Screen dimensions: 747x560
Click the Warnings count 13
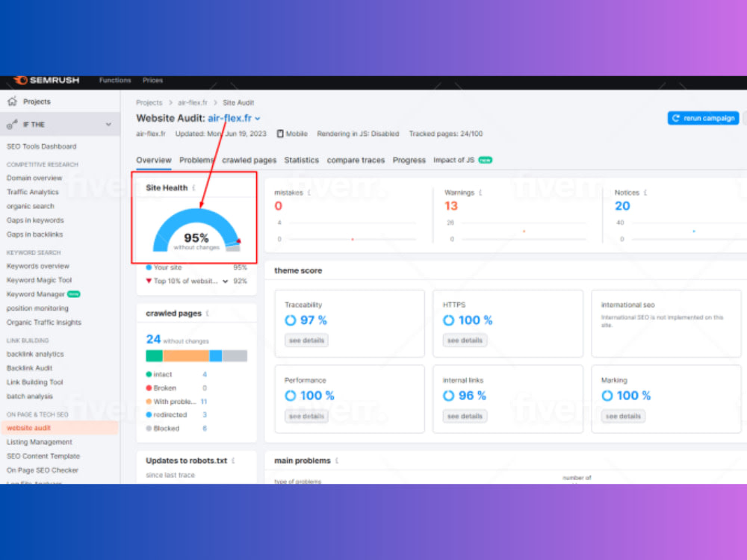click(450, 206)
